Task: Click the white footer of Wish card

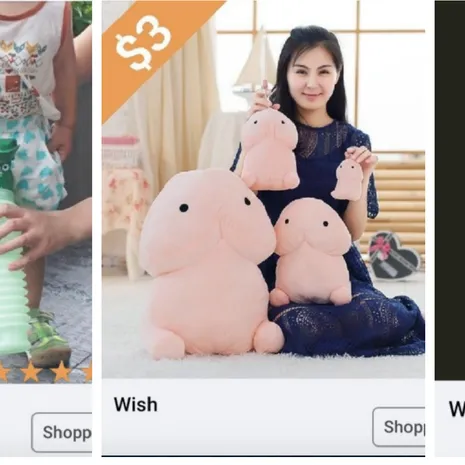Action: [263, 417]
